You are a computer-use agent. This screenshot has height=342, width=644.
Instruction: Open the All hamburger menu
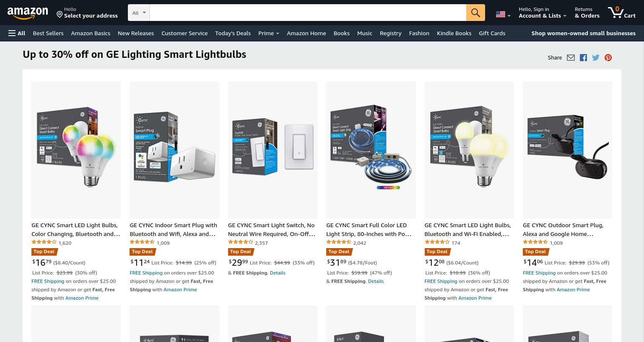point(17,33)
